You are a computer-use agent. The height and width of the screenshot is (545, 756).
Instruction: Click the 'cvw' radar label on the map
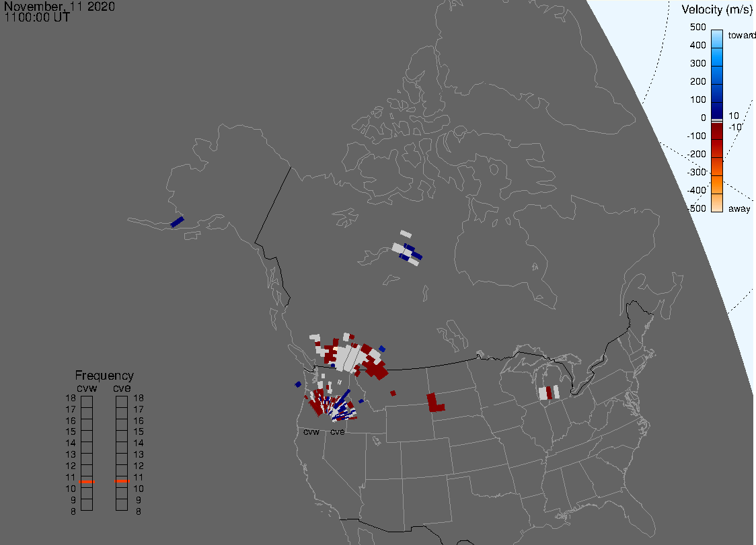tap(311, 431)
